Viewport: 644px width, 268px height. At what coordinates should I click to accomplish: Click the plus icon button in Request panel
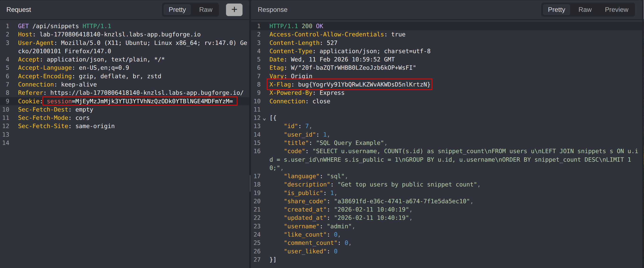pos(234,10)
